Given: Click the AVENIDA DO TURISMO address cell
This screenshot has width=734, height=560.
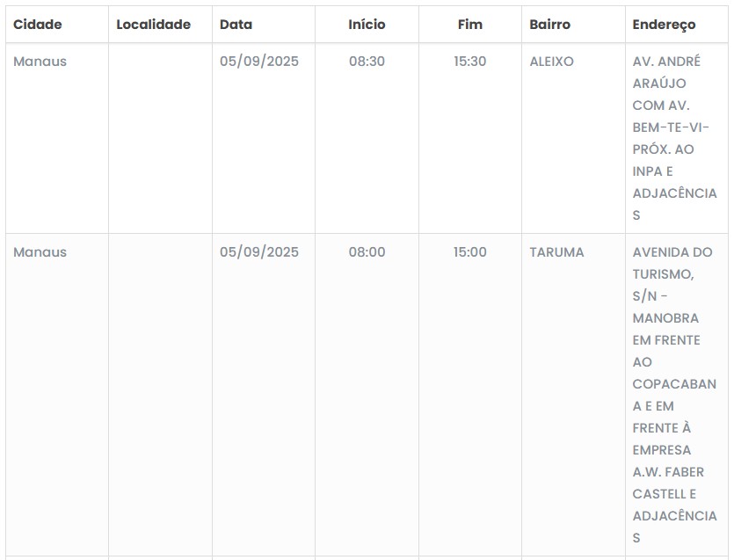Looking at the screenshot, I should click(x=674, y=394).
